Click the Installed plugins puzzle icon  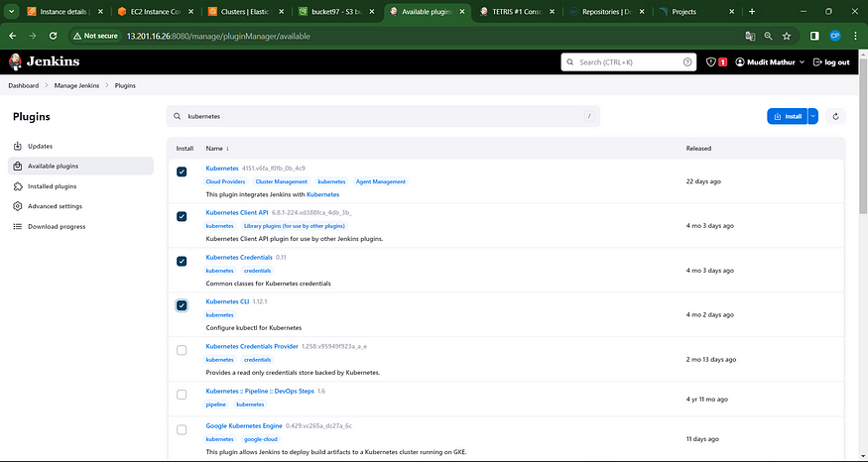point(18,186)
